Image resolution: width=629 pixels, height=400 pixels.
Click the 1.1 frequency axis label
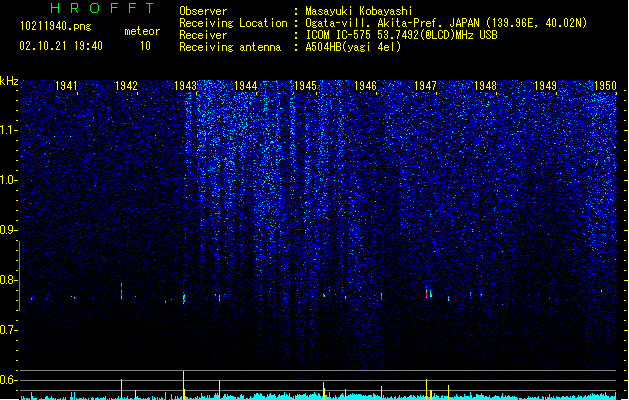(9, 130)
